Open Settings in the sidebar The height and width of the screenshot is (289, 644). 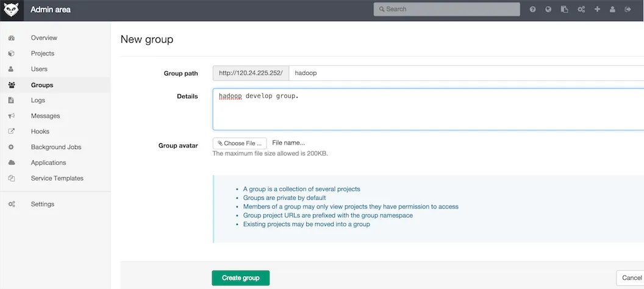point(43,204)
